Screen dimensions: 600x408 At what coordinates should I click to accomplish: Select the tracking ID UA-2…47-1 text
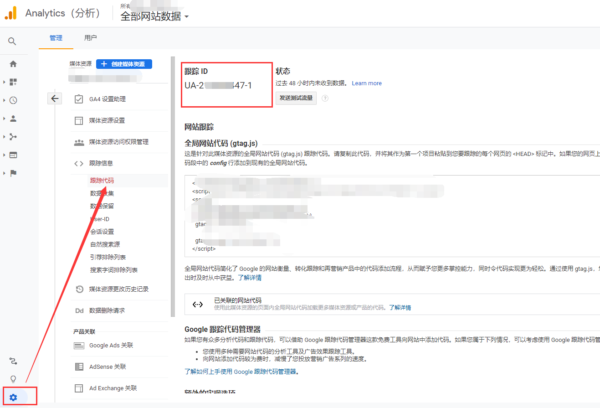pos(218,85)
